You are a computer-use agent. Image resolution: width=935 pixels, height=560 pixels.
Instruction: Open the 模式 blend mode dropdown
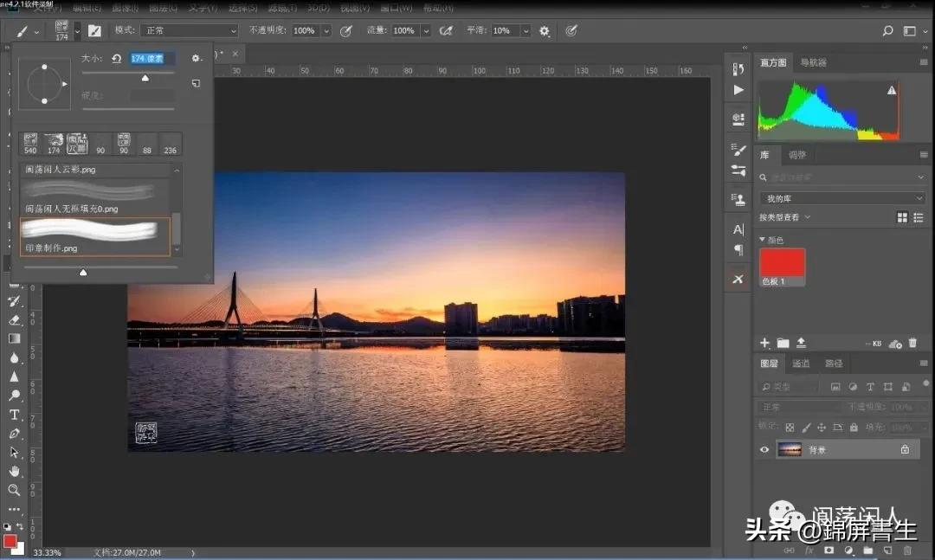(x=188, y=30)
